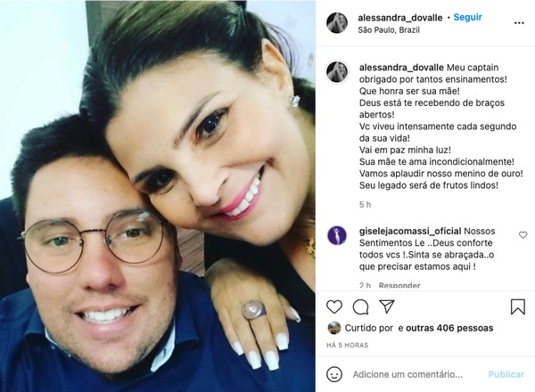Open alessandra_dovalle profile from header username

[x=400, y=18]
